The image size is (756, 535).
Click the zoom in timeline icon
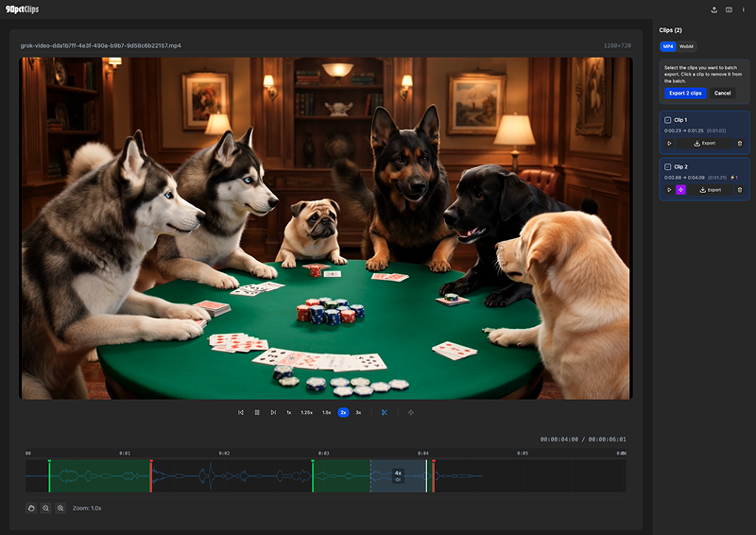(60, 508)
